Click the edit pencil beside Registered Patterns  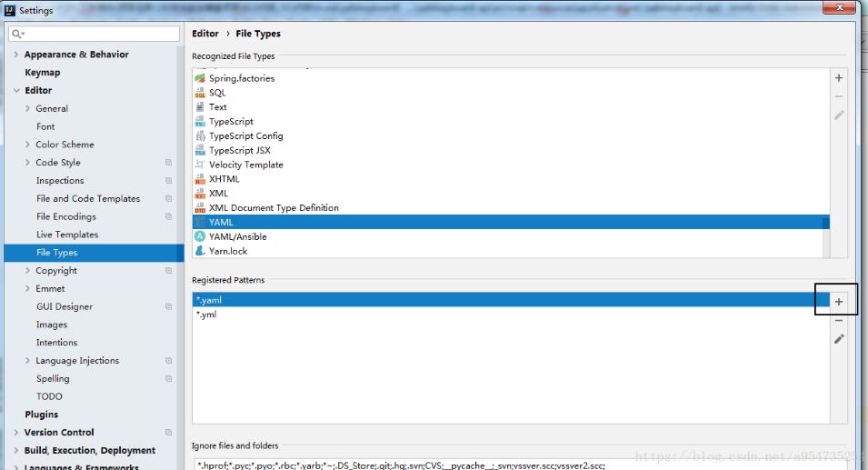838,339
